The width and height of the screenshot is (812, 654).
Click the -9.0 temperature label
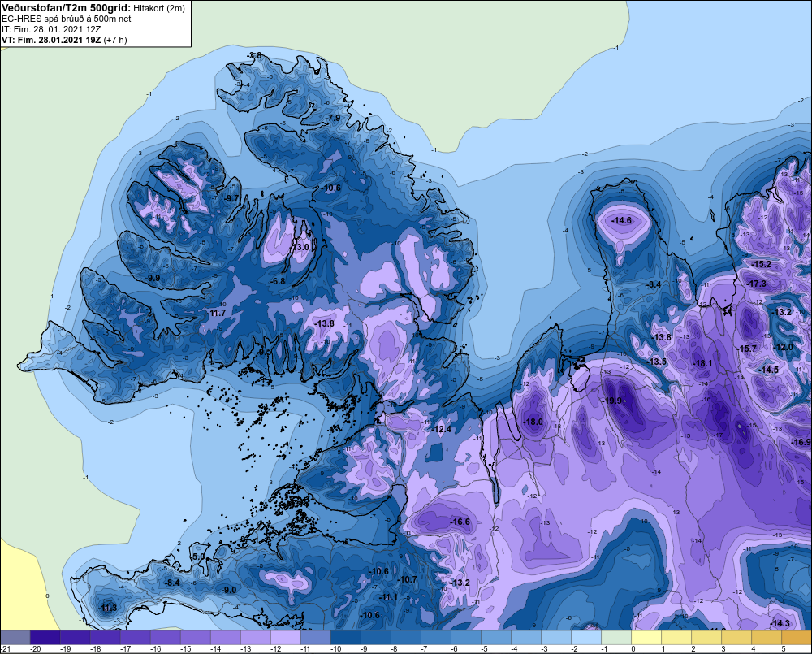[228, 590]
